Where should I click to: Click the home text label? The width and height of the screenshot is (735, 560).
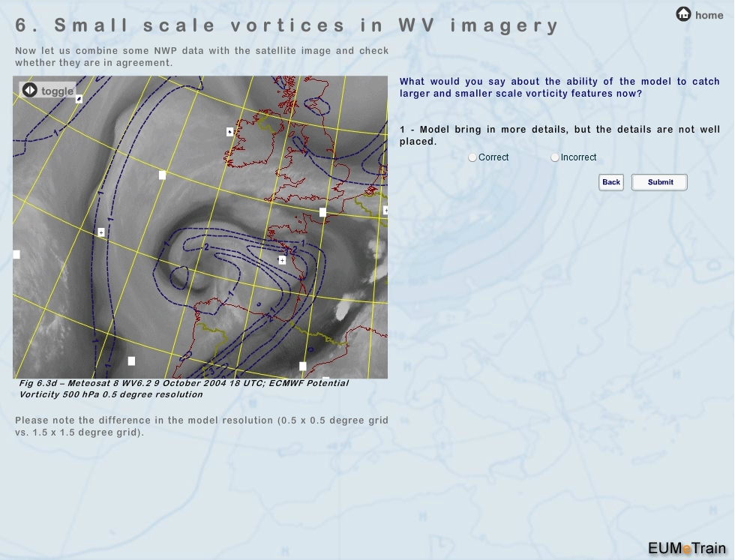[x=709, y=15]
